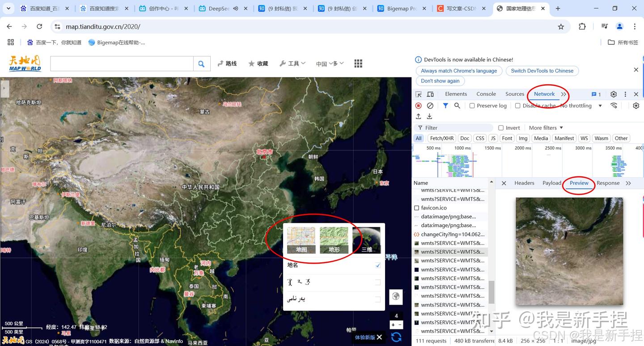Check the Disable cache checkbox
This screenshot has width=644, height=346.
517,105
